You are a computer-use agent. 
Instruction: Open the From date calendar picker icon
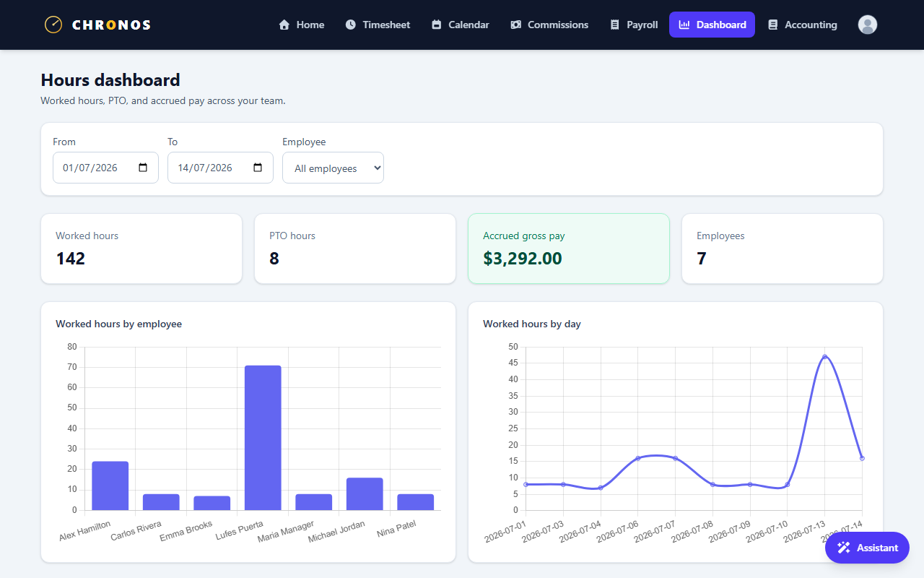pyautogui.click(x=143, y=168)
